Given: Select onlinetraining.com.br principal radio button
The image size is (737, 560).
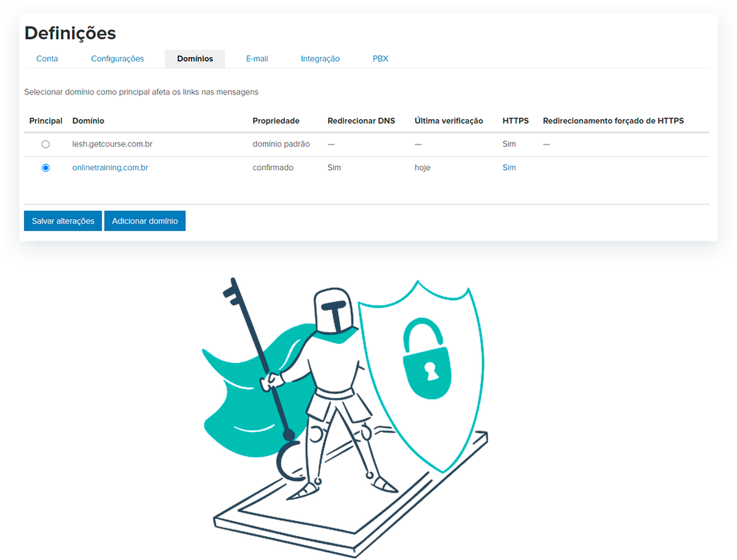Looking at the screenshot, I should [x=45, y=168].
